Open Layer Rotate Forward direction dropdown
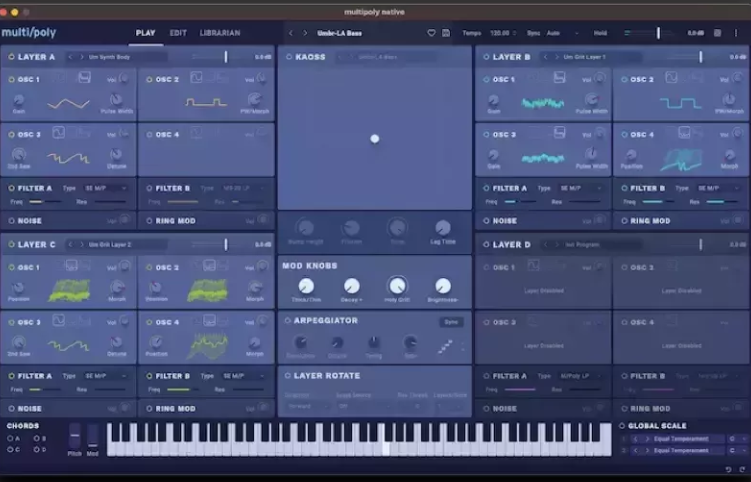 pos(307,406)
